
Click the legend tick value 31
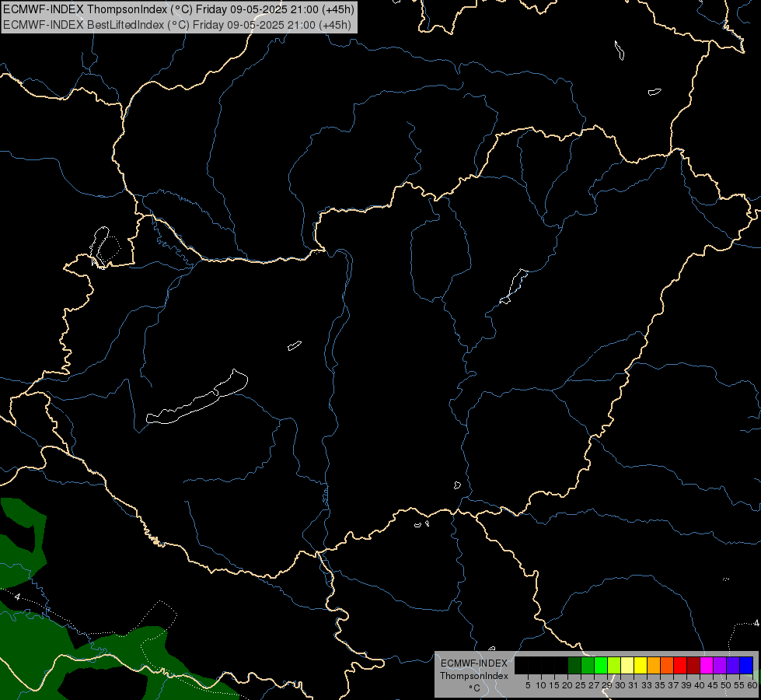[633, 685]
